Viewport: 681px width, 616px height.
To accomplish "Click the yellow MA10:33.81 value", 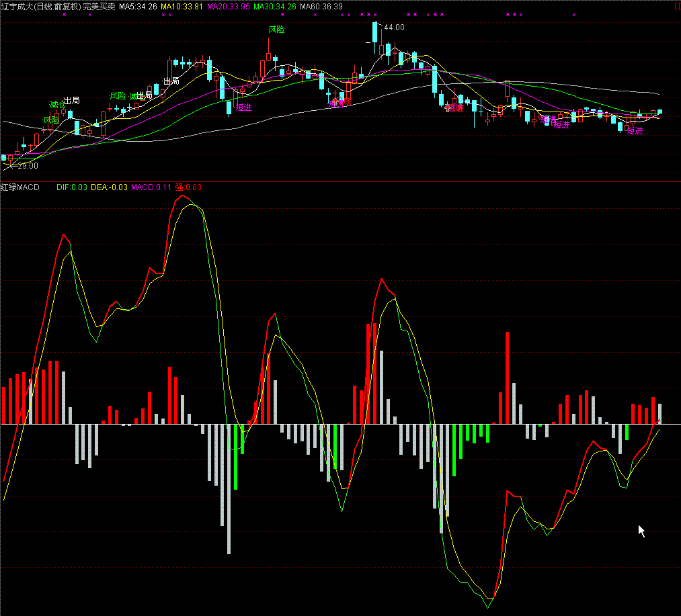I will [x=182, y=7].
